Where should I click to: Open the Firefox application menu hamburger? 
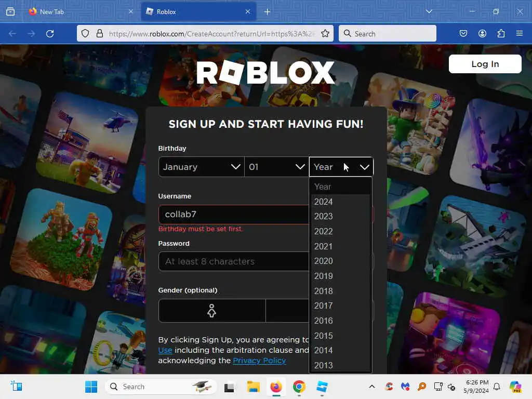coord(520,33)
